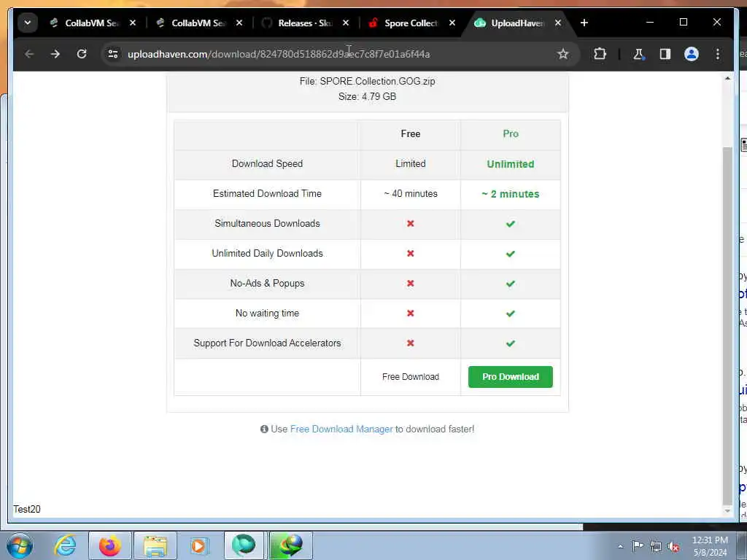Open the network tray icon
747x560 pixels.
tap(656, 547)
